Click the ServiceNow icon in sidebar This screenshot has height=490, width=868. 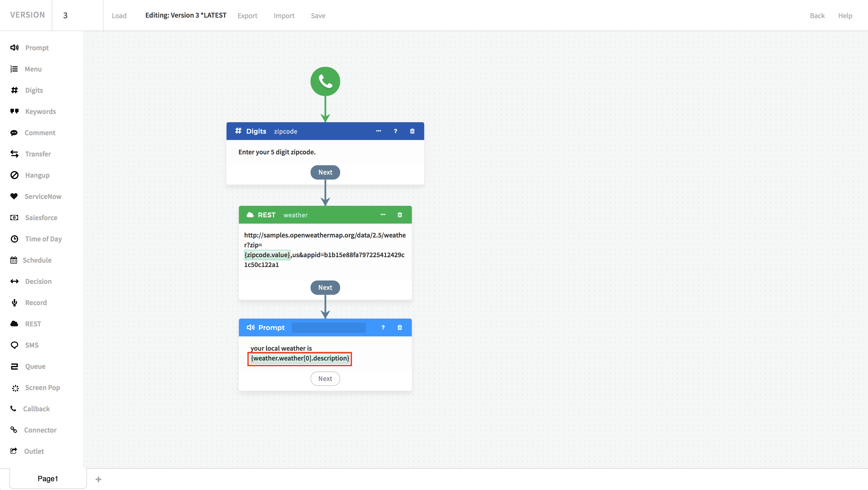[x=14, y=196]
